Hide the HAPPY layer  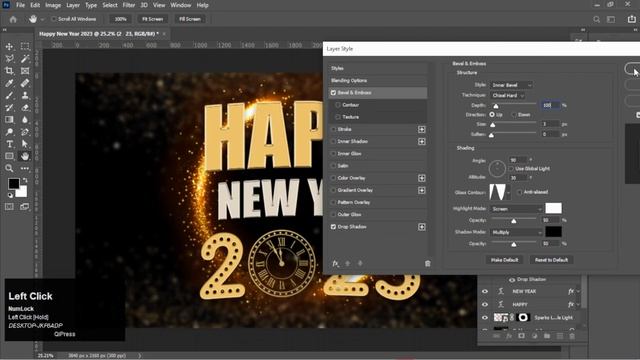[484, 304]
